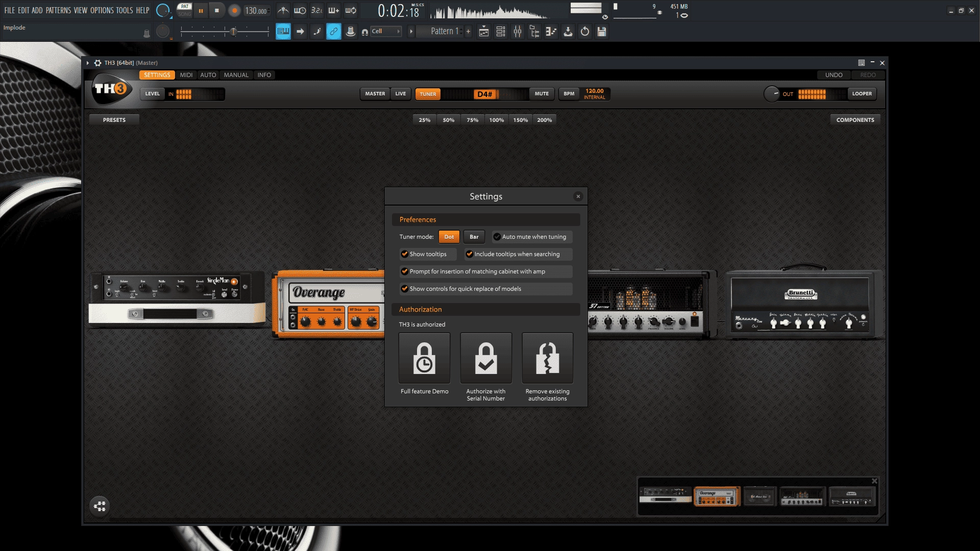
Task: Toggle the note/clip grouping link icon
Action: click(x=334, y=32)
